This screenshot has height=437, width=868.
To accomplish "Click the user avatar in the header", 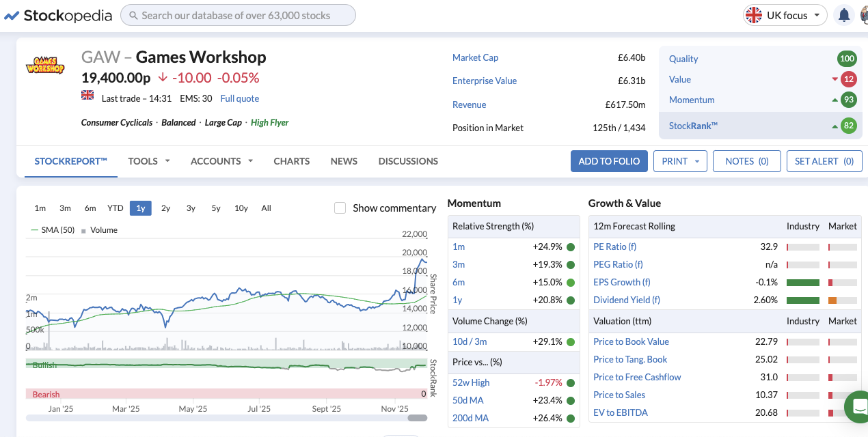I will pos(864,15).
